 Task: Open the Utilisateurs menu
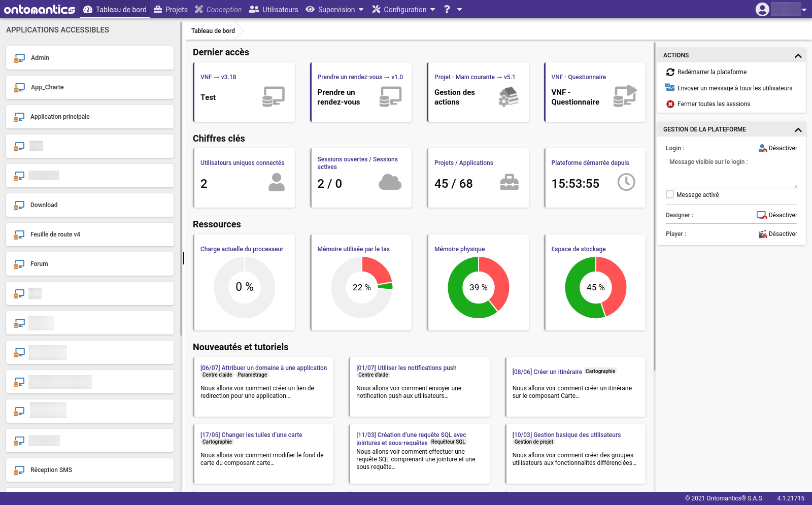point(274,9)
